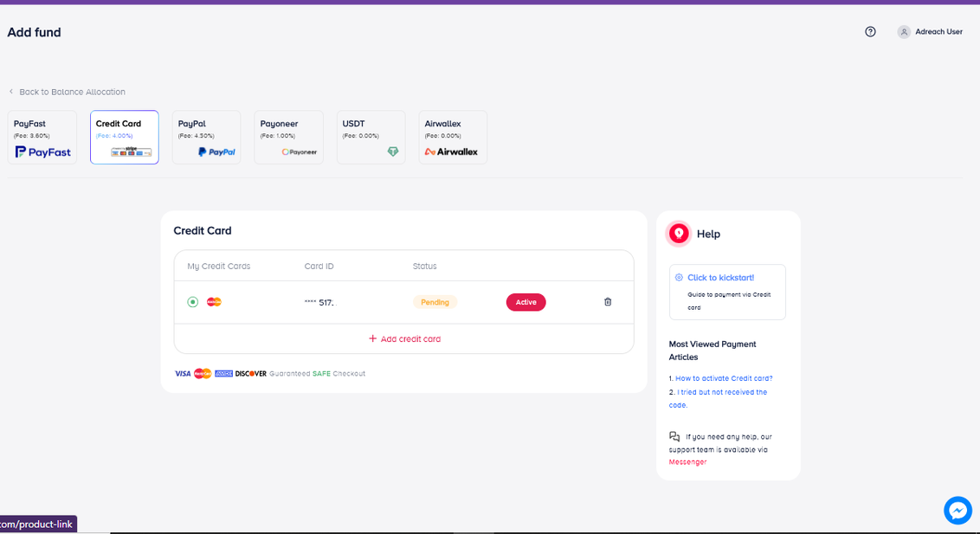Image resolution: width=980 pixels, height=534 pixels.
Task: Open the Messenger chat bubble icon
Action: click(x=957, y=511)
